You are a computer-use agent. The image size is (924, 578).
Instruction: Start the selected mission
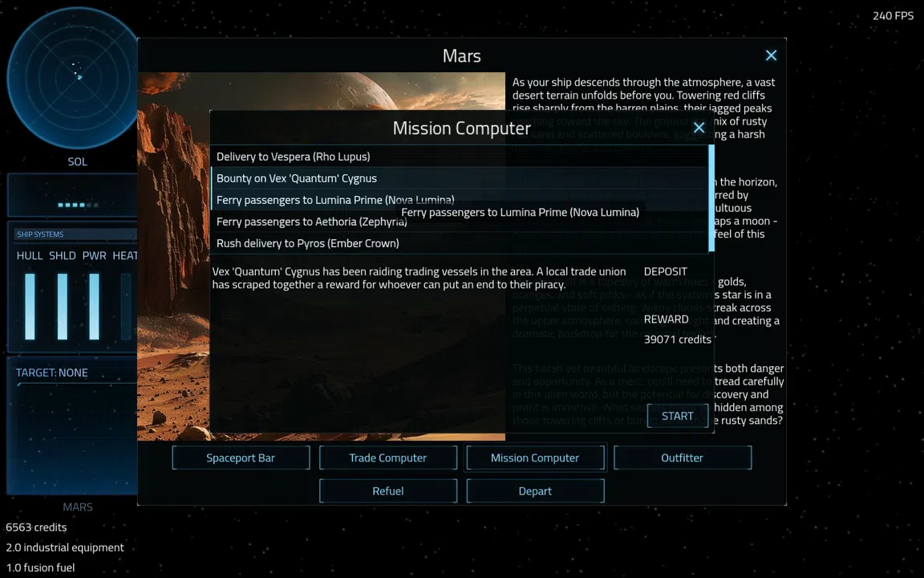point(678,416)
